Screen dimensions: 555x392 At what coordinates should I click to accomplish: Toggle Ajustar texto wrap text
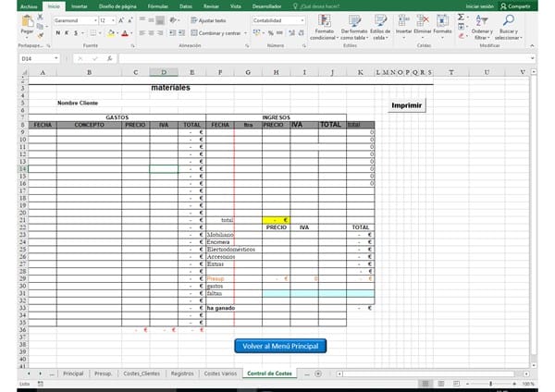coord(208,20)
